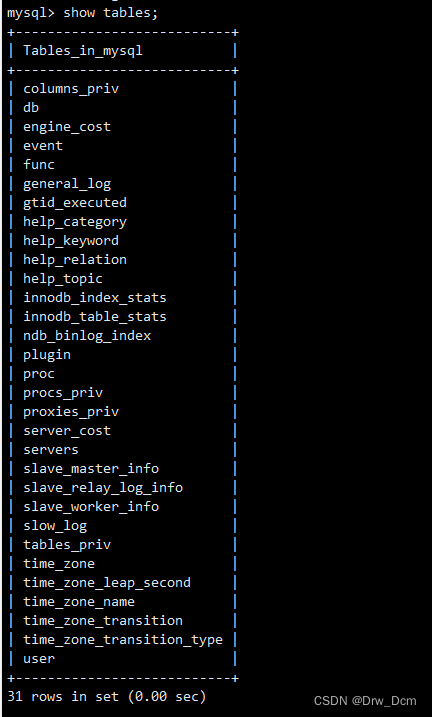Click the '31 rows in set' result line
432x717 pixels.
(107, 696)
